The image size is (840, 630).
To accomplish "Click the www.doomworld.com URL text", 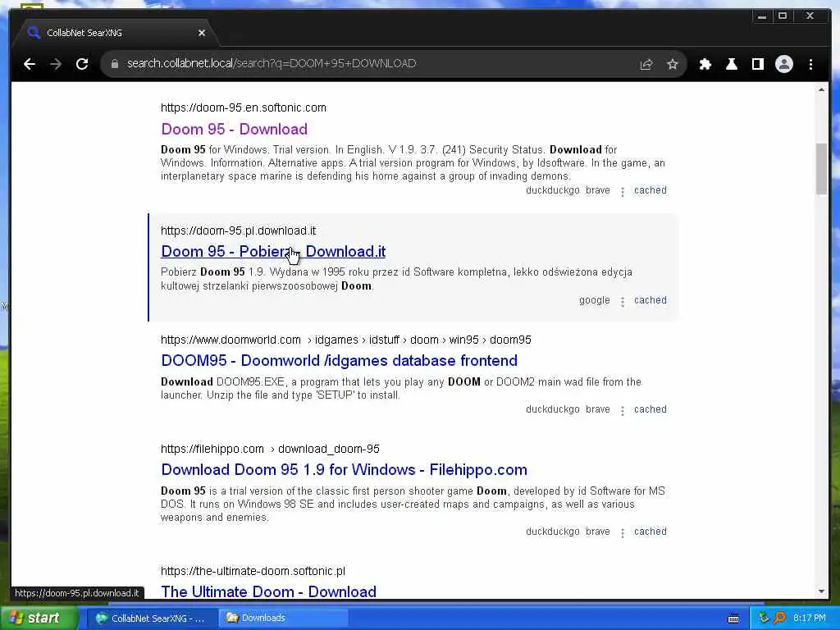I will pyautogui.click(x=231, y=340).
